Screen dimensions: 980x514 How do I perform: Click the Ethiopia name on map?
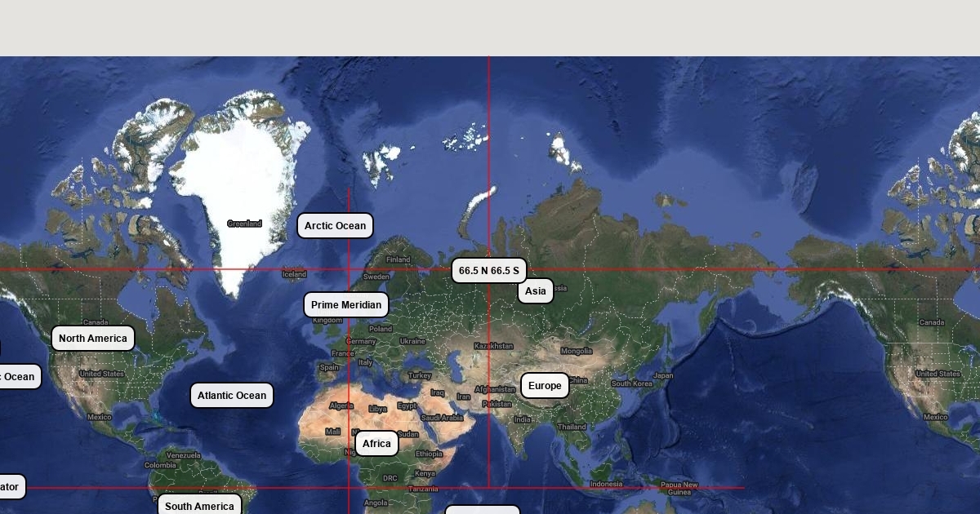[x=429, y=454]
